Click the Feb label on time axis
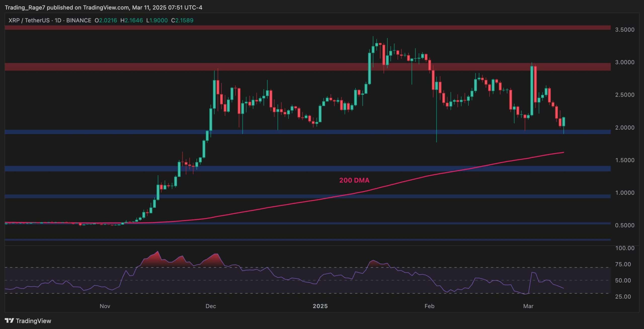644x329 pixels. 429,306
